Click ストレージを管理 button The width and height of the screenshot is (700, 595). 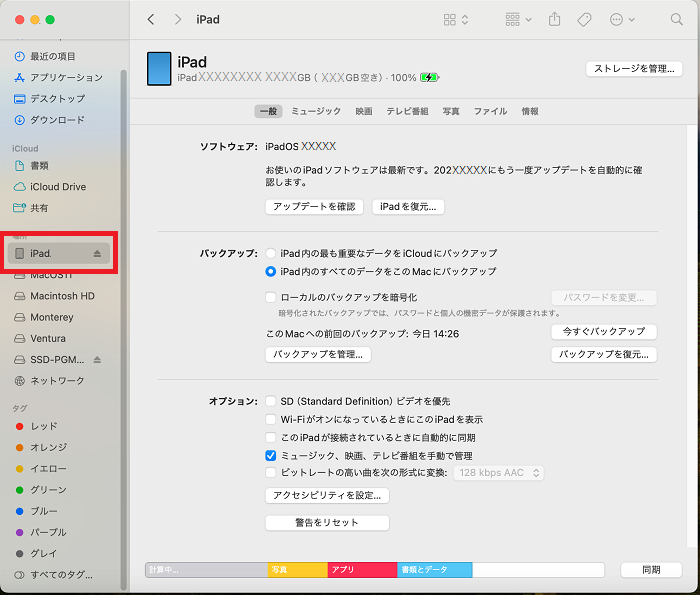[634, 69]
